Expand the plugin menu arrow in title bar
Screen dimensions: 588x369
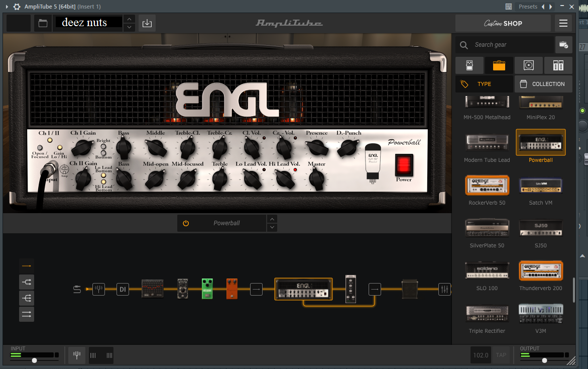point(7,7)
